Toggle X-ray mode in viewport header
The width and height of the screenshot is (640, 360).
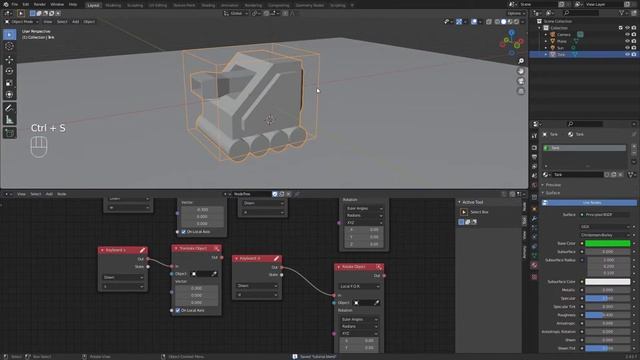[x=489, y=22]
